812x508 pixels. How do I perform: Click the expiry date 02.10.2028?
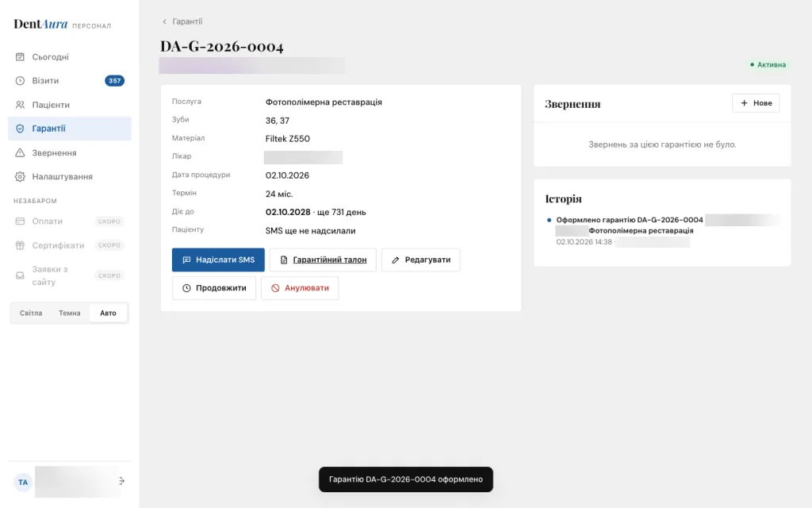point(288,212)
